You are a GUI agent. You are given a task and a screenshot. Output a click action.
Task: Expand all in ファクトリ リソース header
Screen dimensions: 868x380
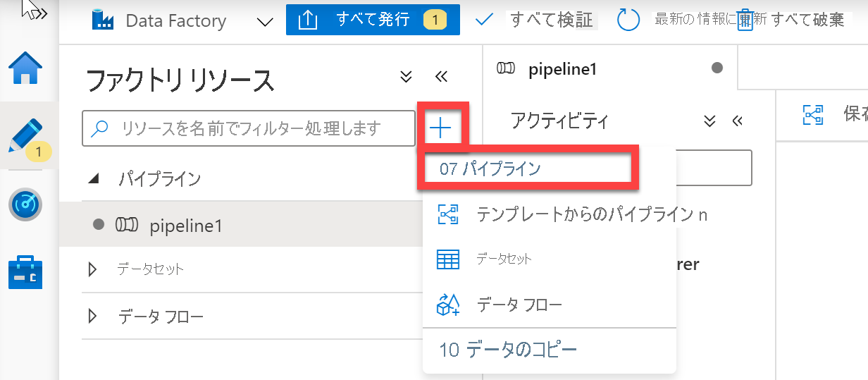pos(406,77)
